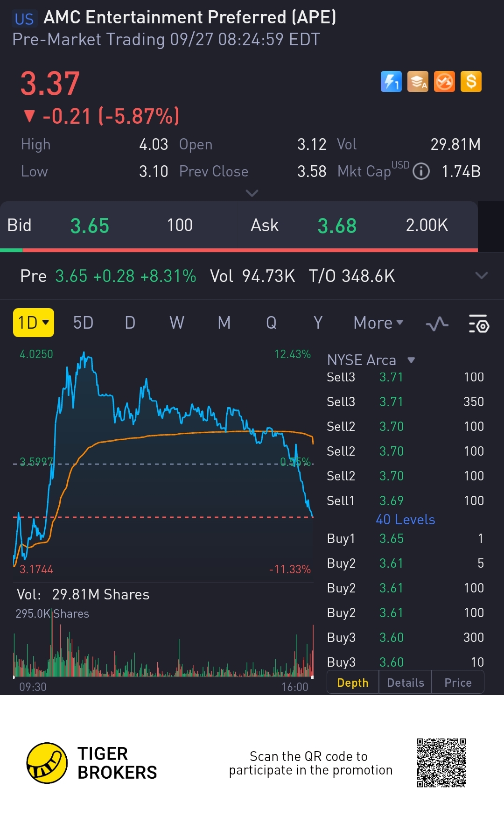This screenshot has height=831, width=504.
Task: Tap the intraday price chart
Action: click(x=163, y=460)
